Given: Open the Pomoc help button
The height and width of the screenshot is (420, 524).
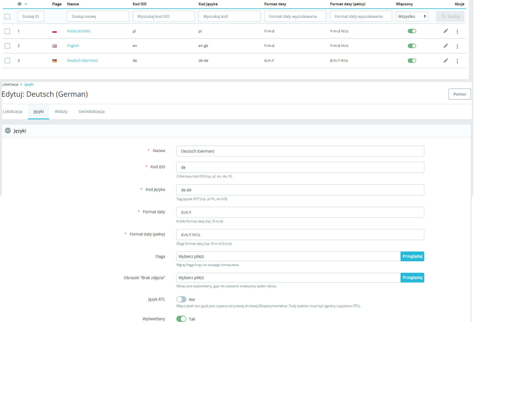Looking at the screenshot, I should [460, 94].
